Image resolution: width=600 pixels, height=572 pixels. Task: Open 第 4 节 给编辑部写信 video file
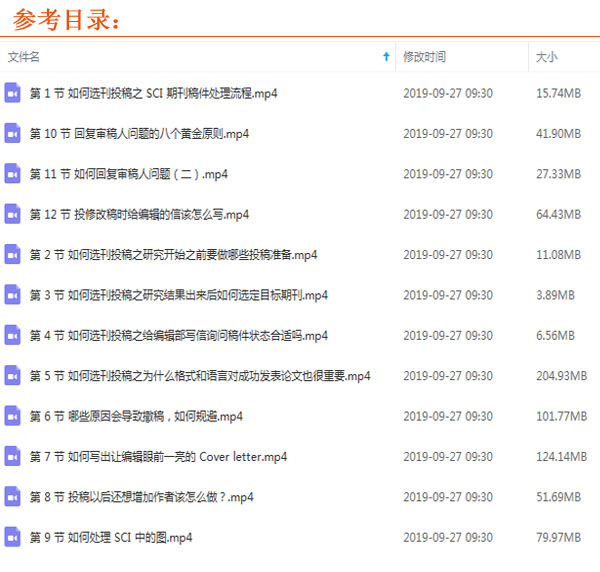178,336
